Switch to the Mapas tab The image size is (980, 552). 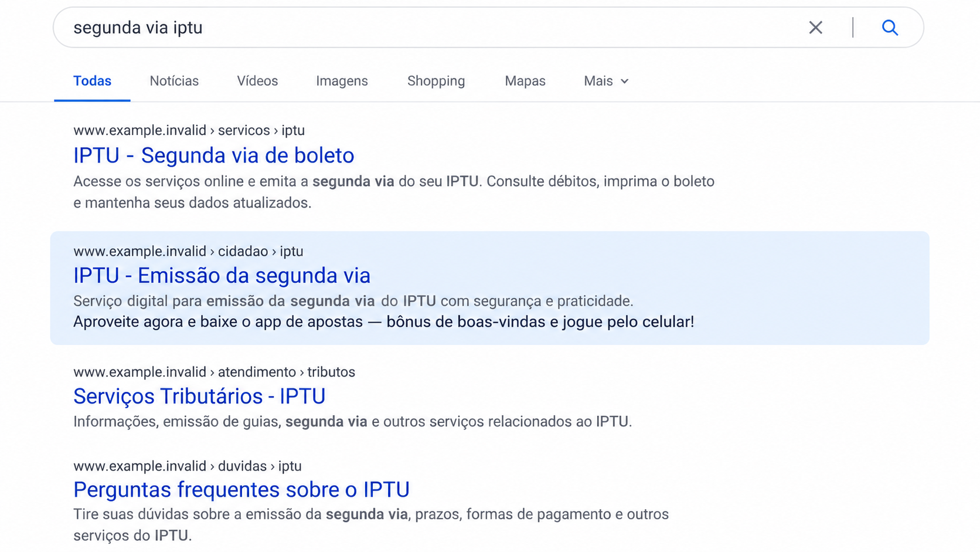[x=525, y=81]
